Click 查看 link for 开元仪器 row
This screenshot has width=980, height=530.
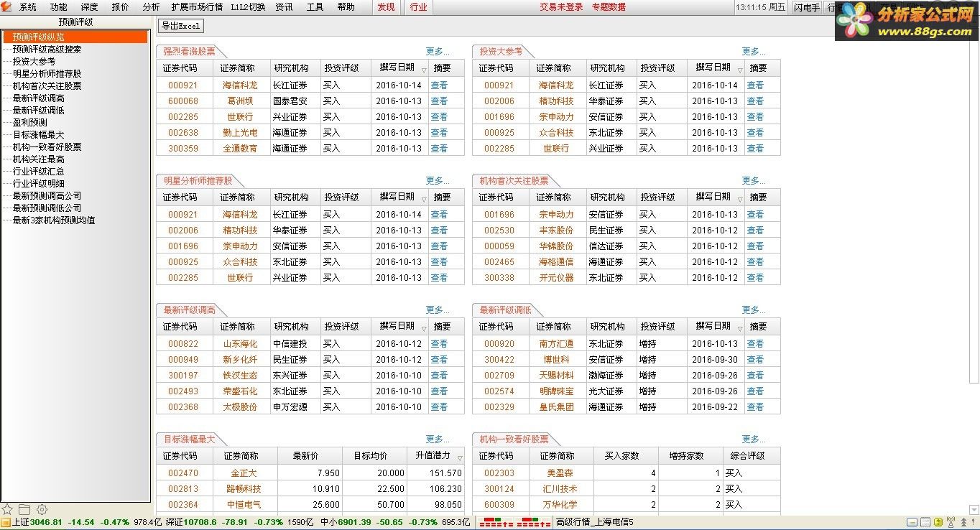pos(755,278)
